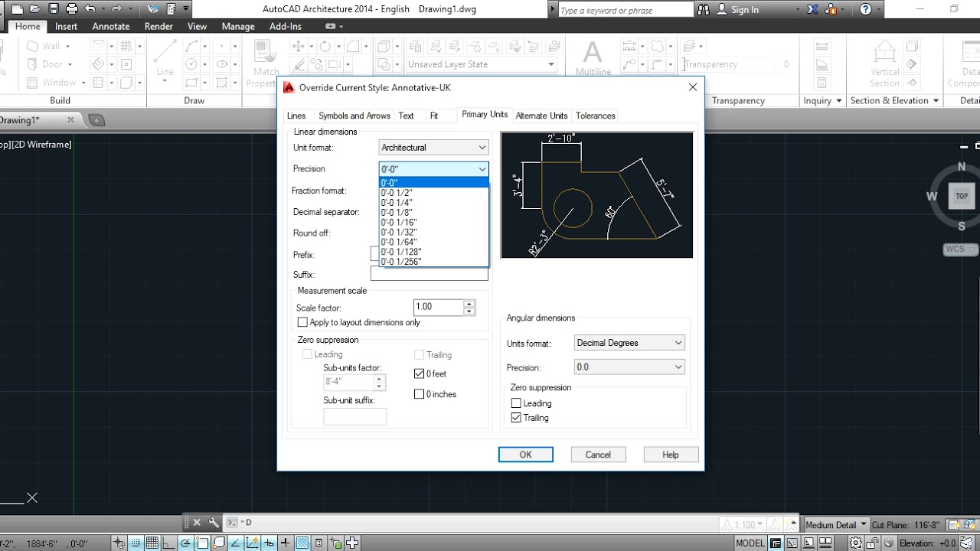Collapse the linear Precision dropdown

point(433,168)
